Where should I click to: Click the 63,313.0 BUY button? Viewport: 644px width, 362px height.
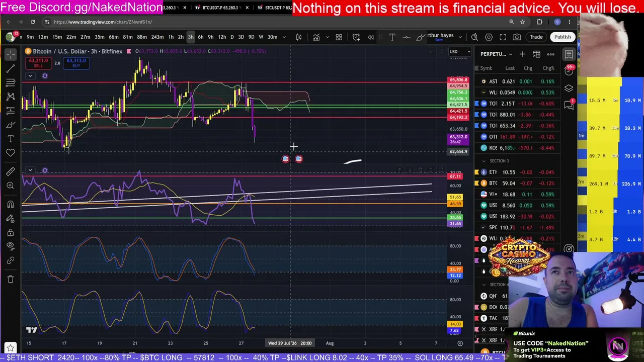tap(76, 63)
